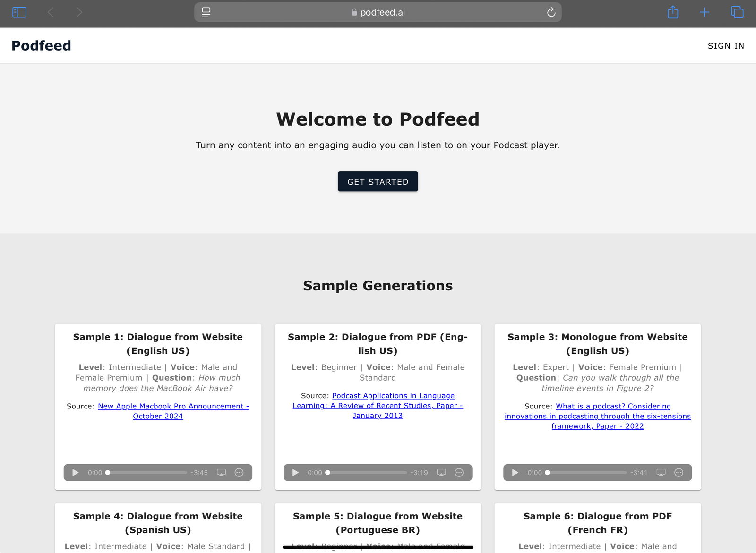
Task: Click AirPlay icon on Sample 1 player
Action: point(221,473)
